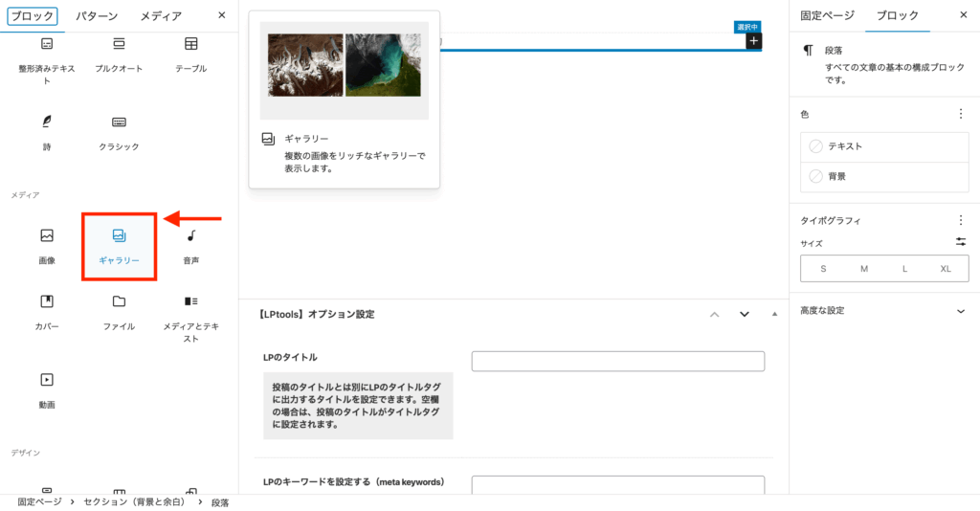Click the メディア category heading
This screenshot has height=511, width=980.
pos(25,195)
